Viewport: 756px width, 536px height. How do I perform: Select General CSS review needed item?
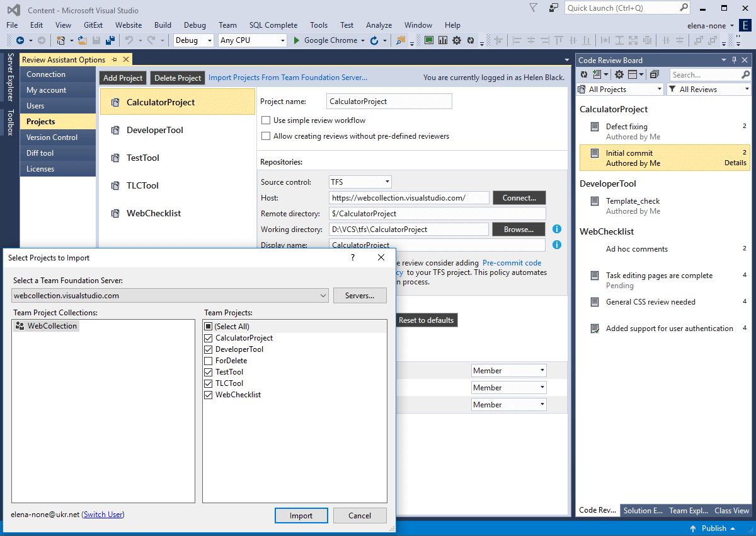(x=665, y=302)
